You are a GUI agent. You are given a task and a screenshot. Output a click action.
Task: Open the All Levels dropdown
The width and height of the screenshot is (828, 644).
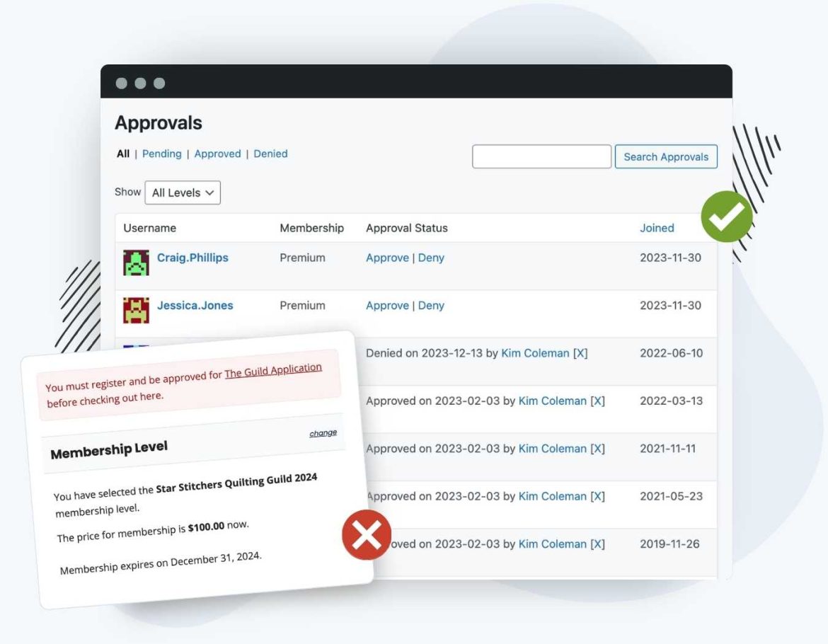pyautogui.click(x=182, y=192)
